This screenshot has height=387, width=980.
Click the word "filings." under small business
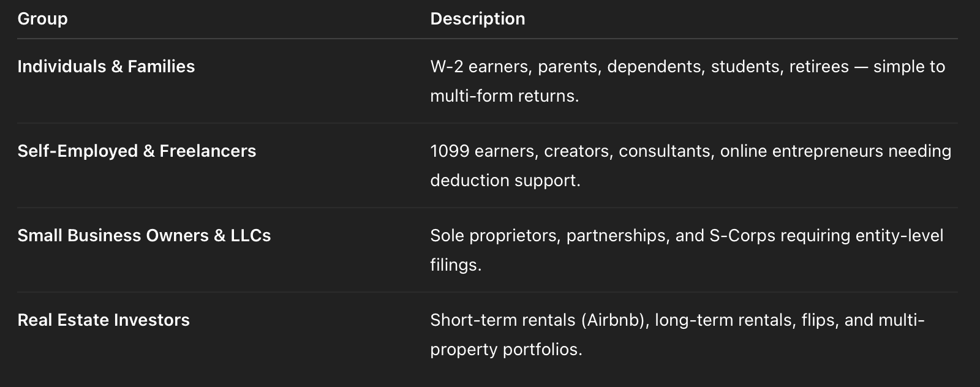click(455, 265)
